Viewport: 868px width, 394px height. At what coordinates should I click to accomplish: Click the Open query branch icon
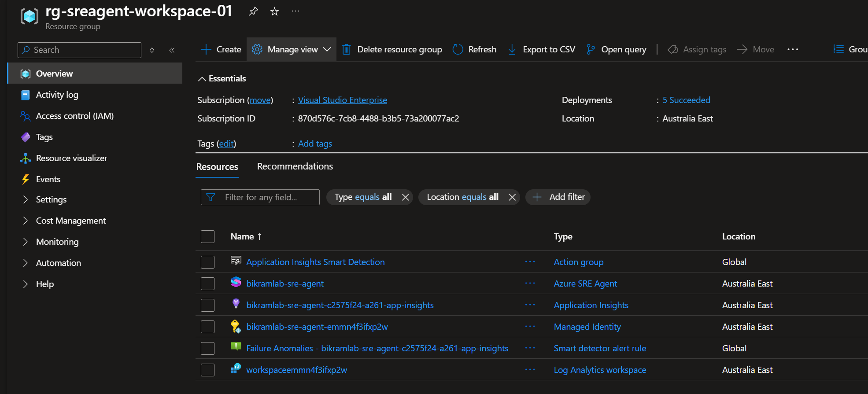pyautogui.click(x=591, y=49)
